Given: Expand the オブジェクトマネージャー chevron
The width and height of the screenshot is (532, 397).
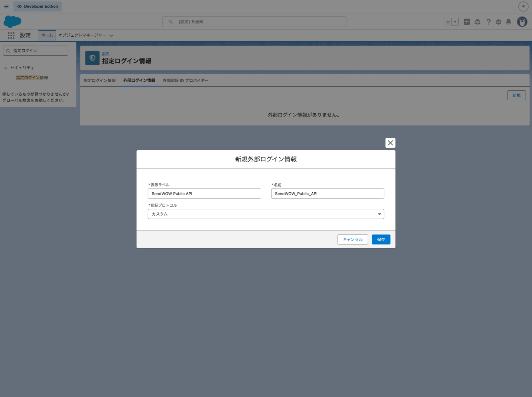Looking at the screenshot, I should (112, 35).
